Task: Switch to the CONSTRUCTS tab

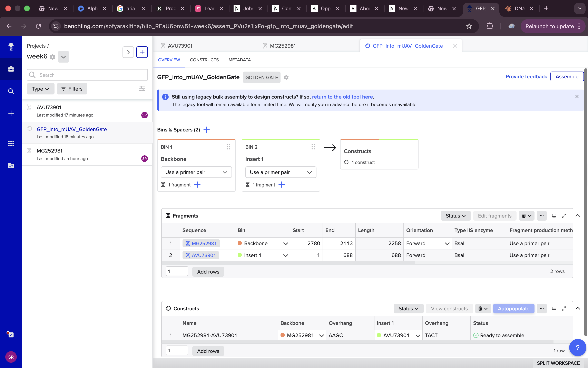Action: coord(204,60)
